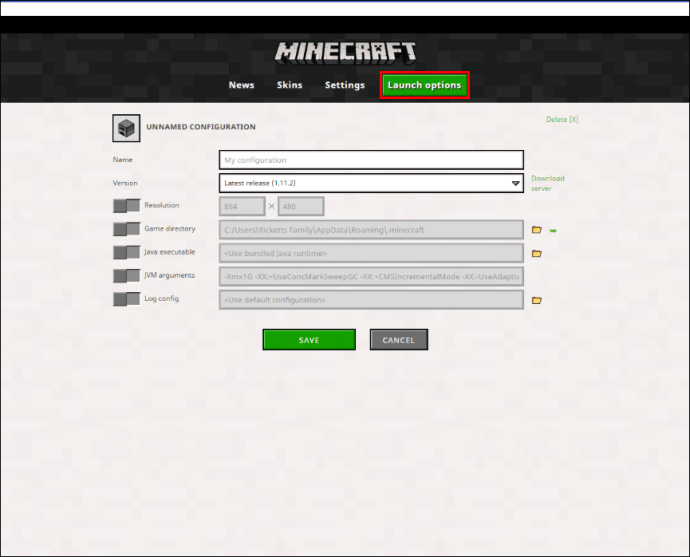Browse for the Java executable folder

(x=536, y=253)
